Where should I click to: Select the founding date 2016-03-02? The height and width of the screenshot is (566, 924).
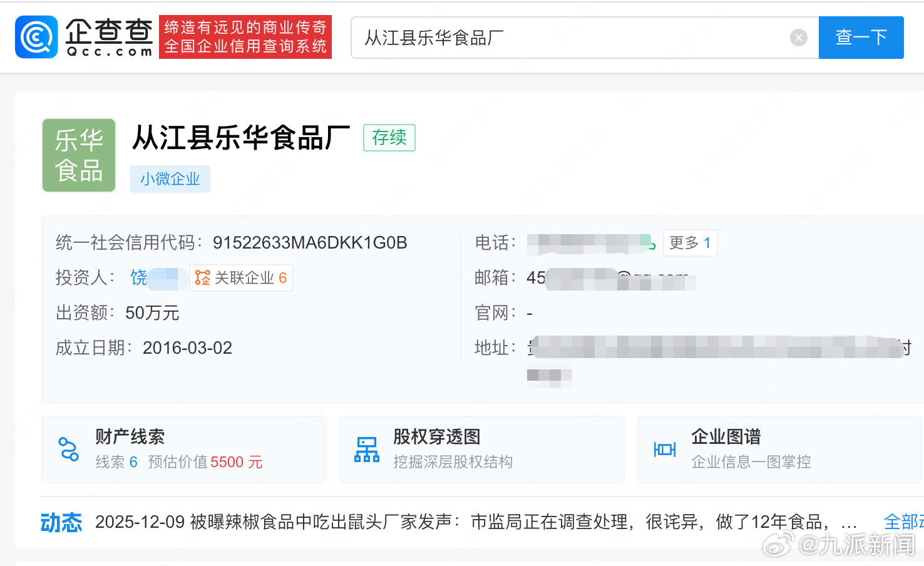pyautogui.click(x=187, y=348)
